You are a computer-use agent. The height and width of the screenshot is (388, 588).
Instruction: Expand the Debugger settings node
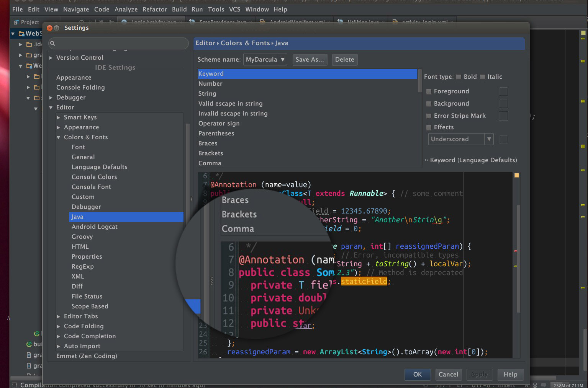point(51,98)
